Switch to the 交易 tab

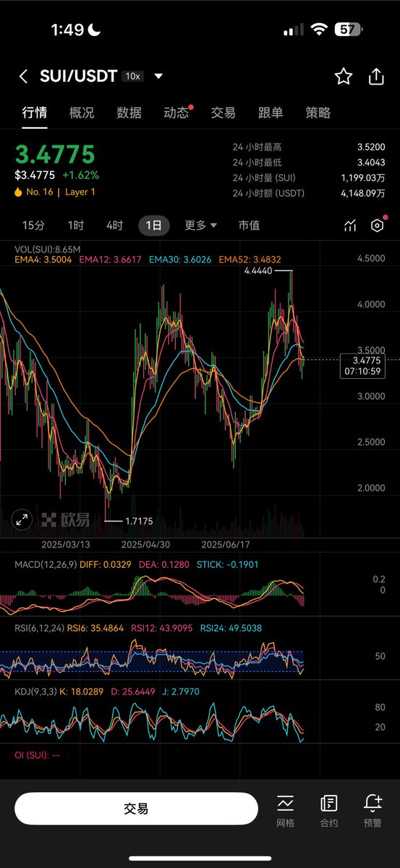[x=224, y=113]
